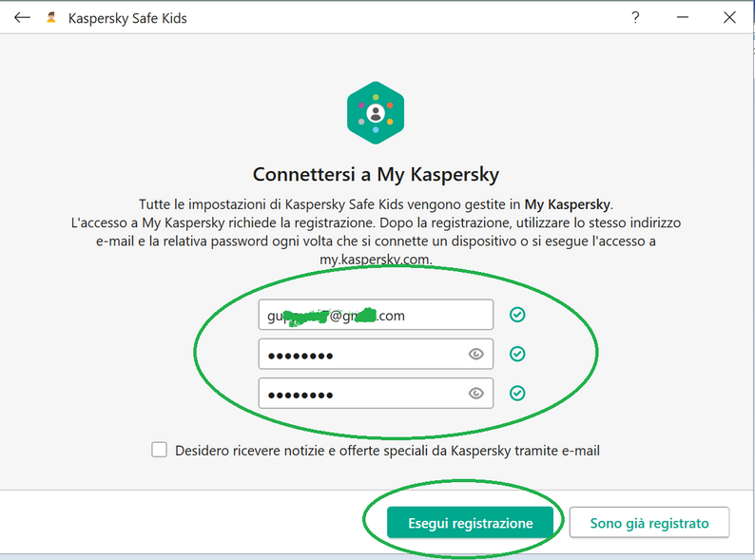Show the confirm password via its eye icon
Image resolution: width=755 pixels, height=560 pixels.
point(475,394)
